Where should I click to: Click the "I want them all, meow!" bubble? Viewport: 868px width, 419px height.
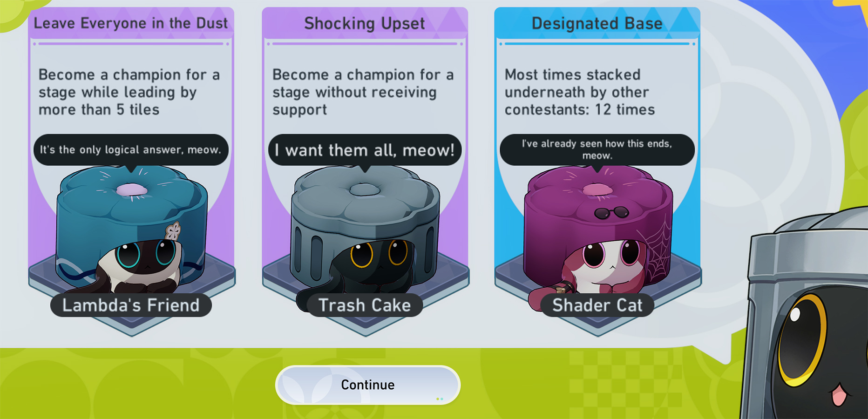point(365,150)
